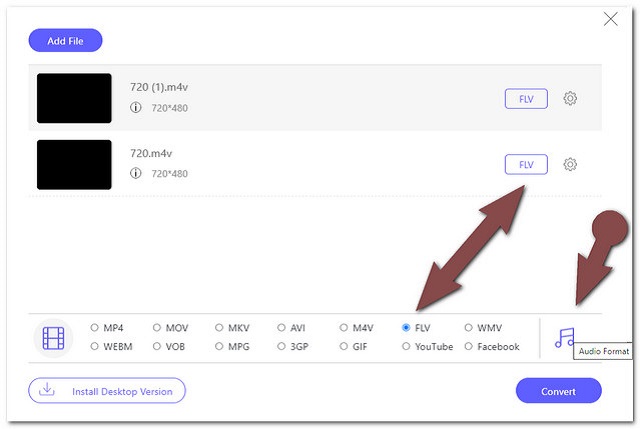Select the 720 (1).m4v video thumbnail

point(74,98)
